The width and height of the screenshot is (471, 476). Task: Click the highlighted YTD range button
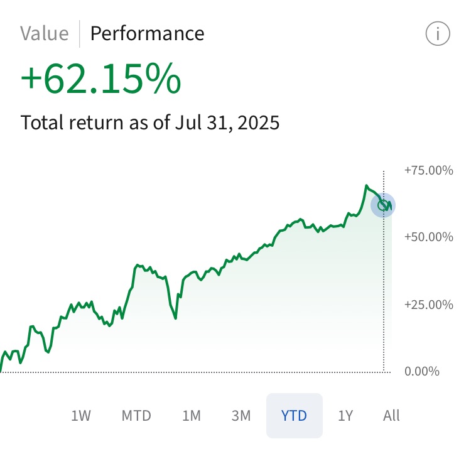point(295,416)
